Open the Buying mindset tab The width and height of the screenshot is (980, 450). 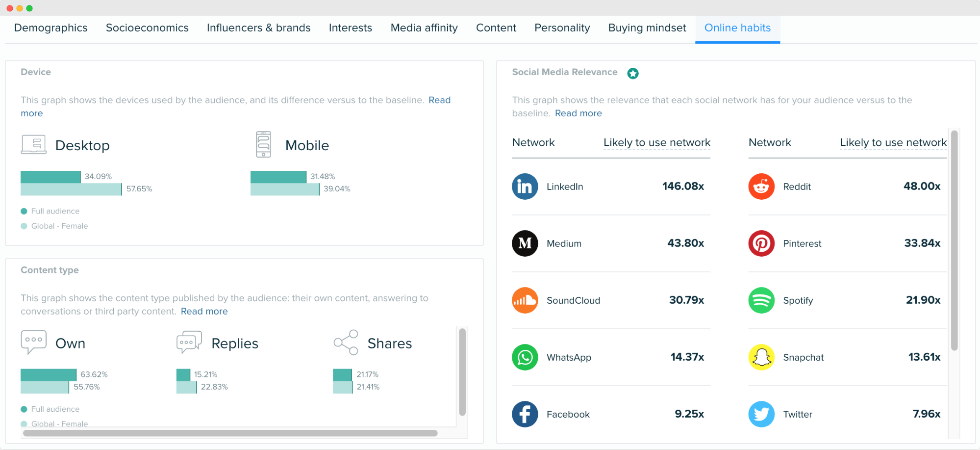[647, 28]
